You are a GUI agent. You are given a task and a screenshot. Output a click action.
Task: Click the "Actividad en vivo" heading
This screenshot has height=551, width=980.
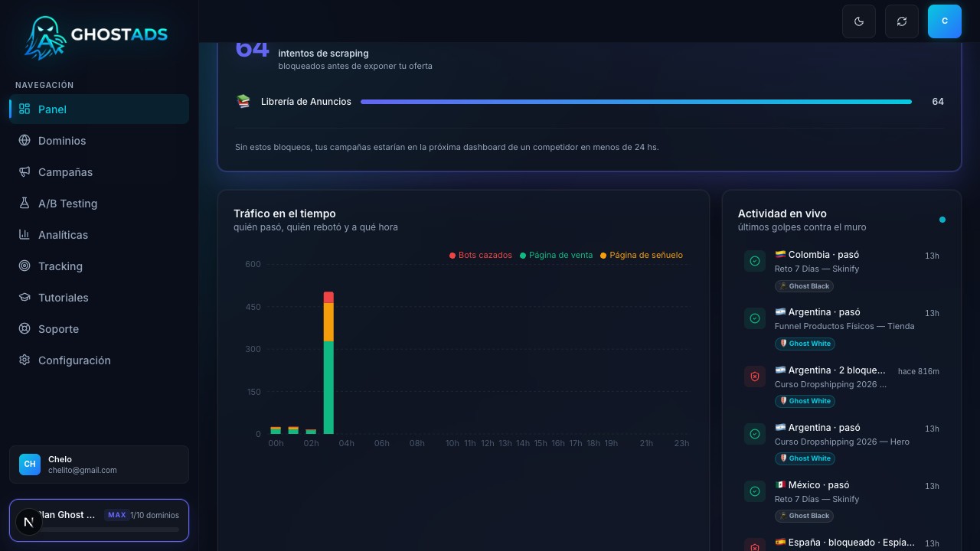coord(782,214)
